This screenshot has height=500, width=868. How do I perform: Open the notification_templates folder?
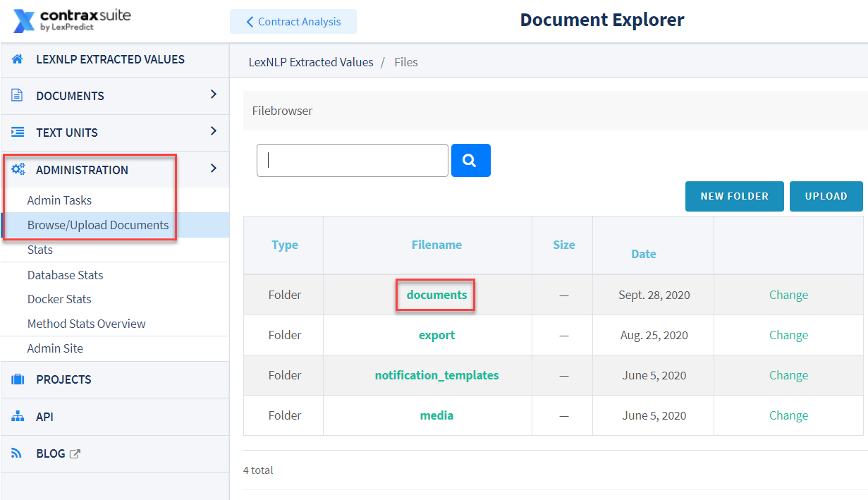coord(437,375)
